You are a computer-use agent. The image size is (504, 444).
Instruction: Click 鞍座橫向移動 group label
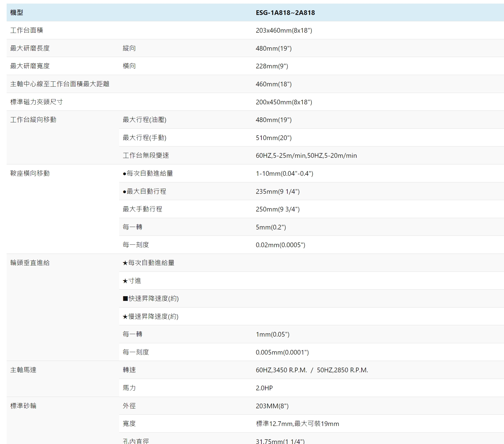pyautogui.click(x=30, y=173)
